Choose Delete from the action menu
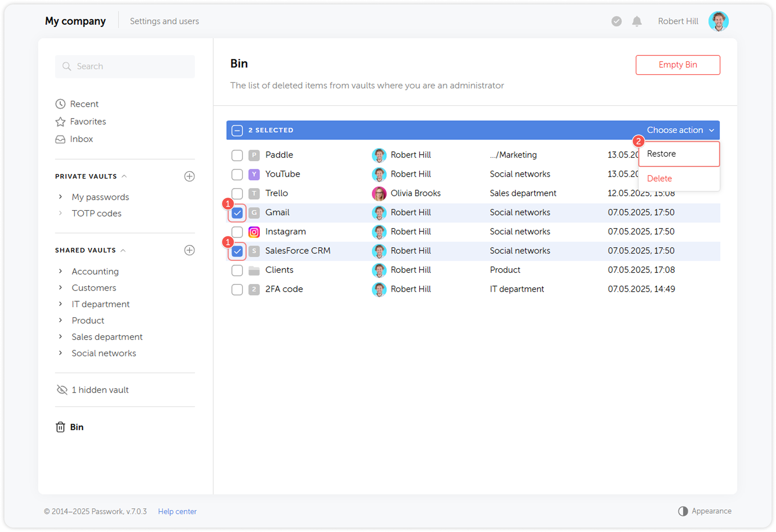The width and height of the screenshot is (776, 532). [x=659, y=178]
